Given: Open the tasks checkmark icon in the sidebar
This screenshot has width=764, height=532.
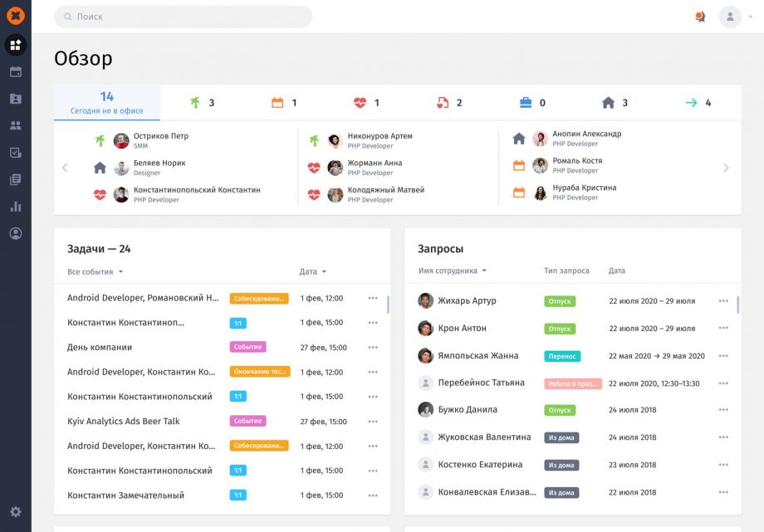Looking at the screenshot, I should pyautogui.click(x=15, y=152).
